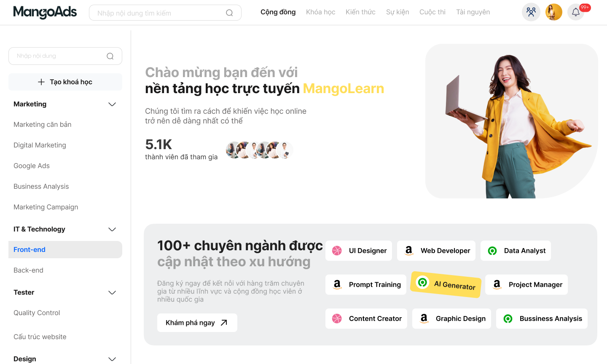Click the green icon on AI Generator tag
607x364 pixels.
coord(422,282)
